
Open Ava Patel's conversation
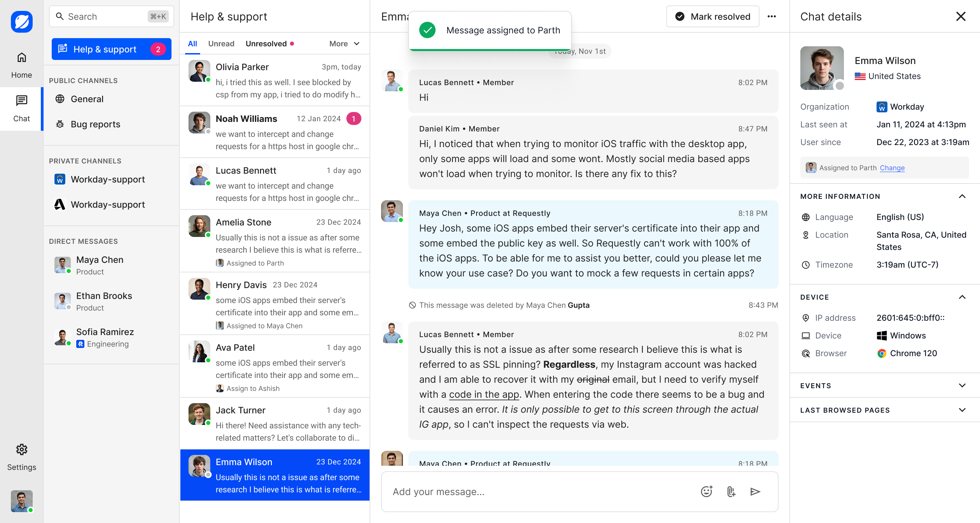point(275,367)
